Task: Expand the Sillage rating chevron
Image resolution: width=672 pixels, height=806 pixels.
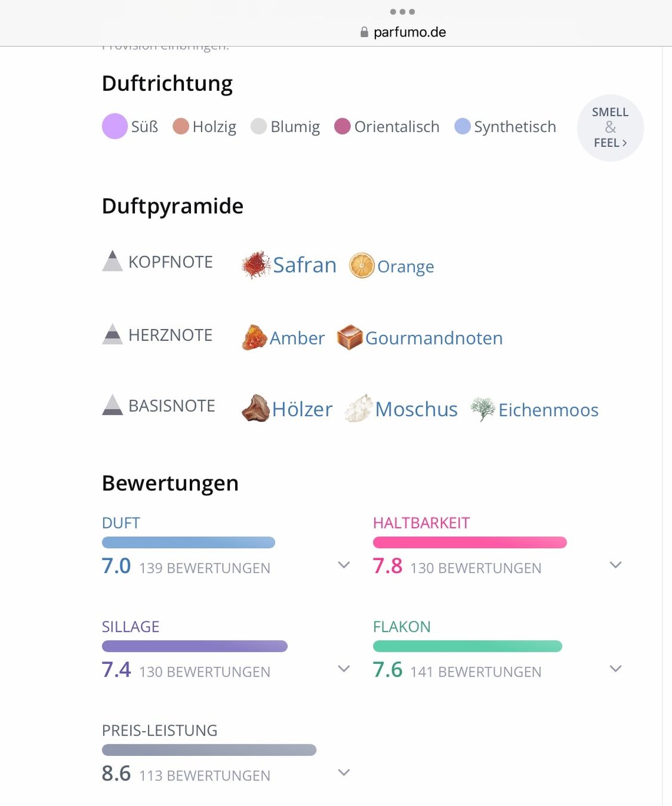Action: [x=344, y=669]
